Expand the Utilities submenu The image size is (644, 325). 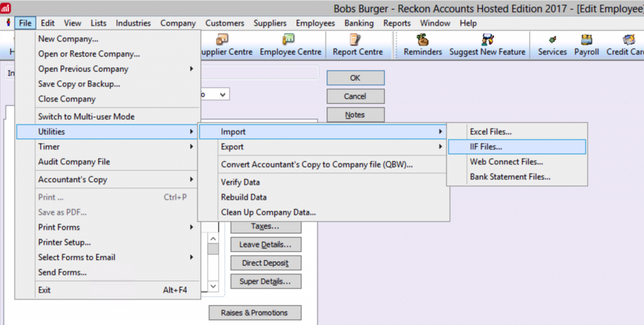coord(108,132)
